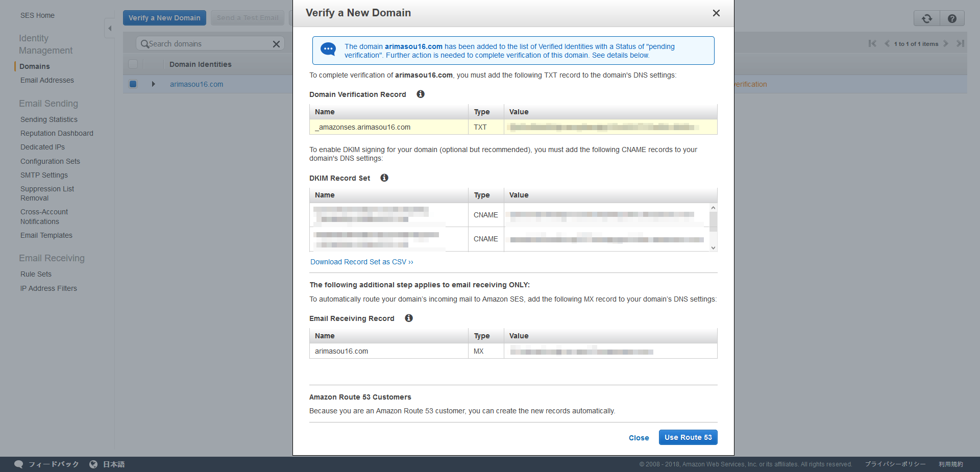Open Email Addresses in the sidebar
Viewport: 980px width, 472px height.
(x=47, y=80)
